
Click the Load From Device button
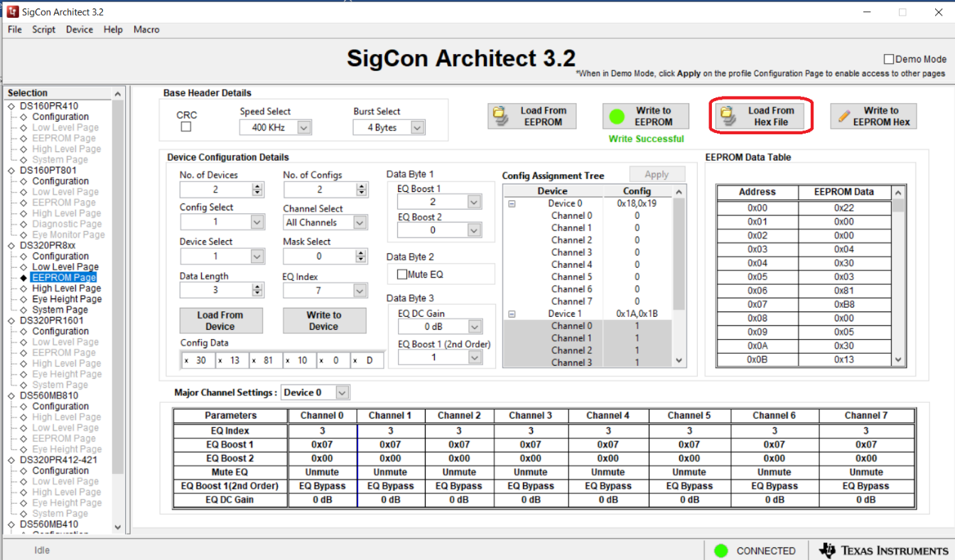(220, 321)
